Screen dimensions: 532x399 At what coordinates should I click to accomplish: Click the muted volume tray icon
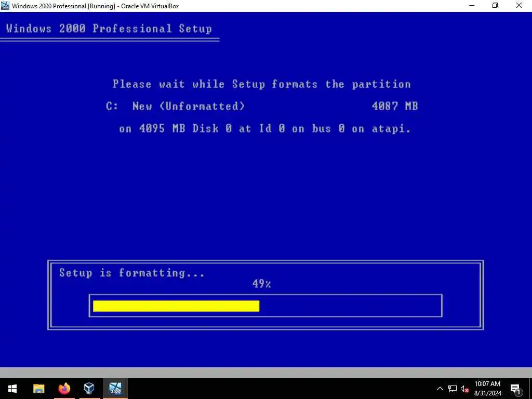[x=464, y=389]
